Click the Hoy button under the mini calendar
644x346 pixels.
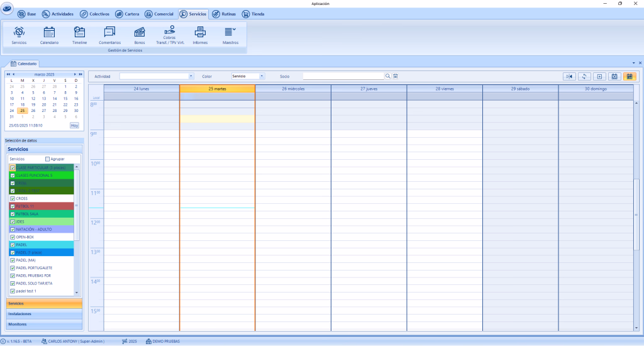[x=74, y=125]
